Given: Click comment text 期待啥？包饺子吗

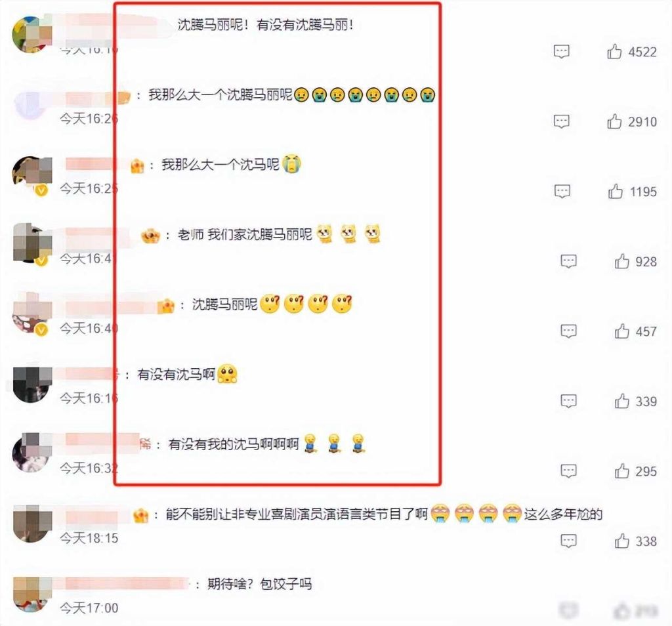Looking at the screenshot, I should point(259,583).
